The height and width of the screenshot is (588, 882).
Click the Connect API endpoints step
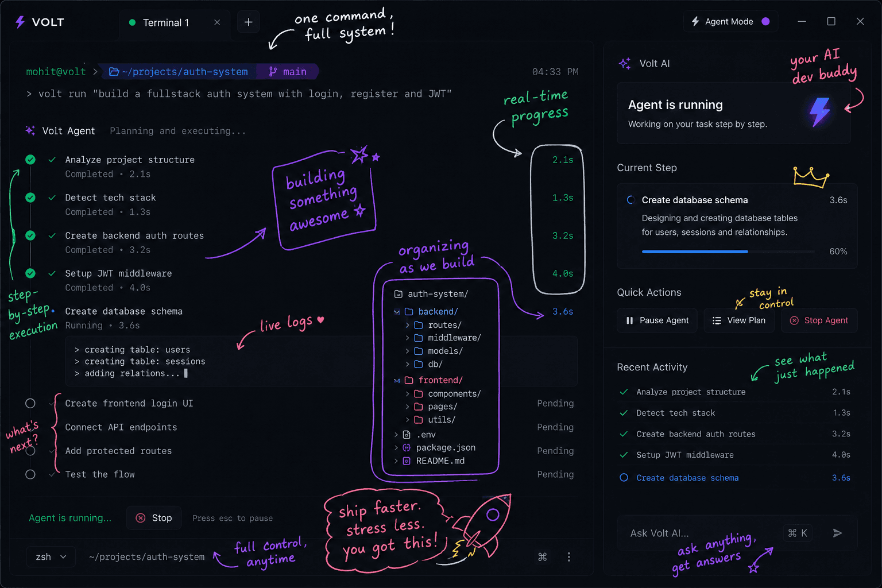[121, 427]
